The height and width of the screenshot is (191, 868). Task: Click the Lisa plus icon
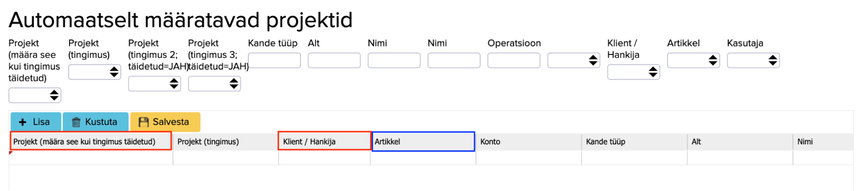pyautogui.click(x=23, y=122)
